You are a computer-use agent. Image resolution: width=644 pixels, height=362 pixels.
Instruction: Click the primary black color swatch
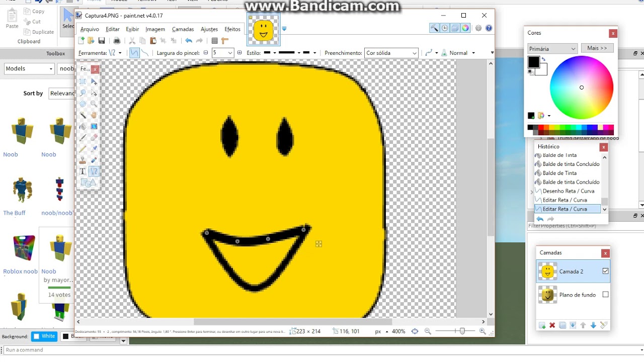pos(534,62)
